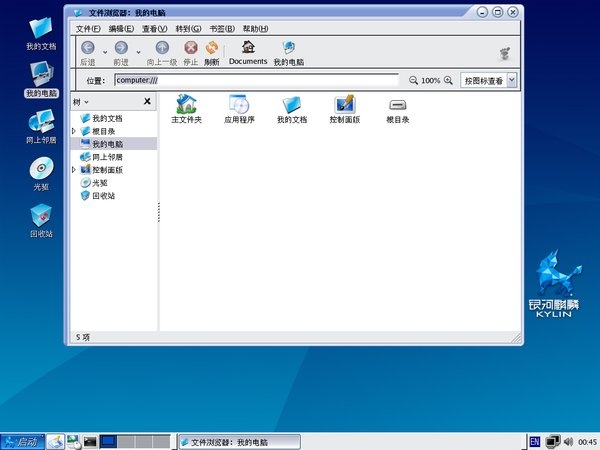Click the 后退 (Back) toolbar button
The image size is (600, 450).
tap(87, 49)
